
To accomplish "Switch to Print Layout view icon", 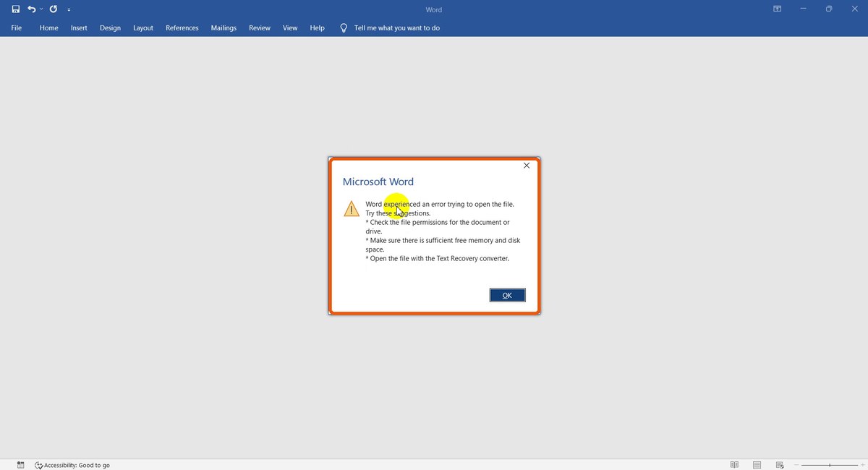I will pyautogui.click(x=757, y=465).
